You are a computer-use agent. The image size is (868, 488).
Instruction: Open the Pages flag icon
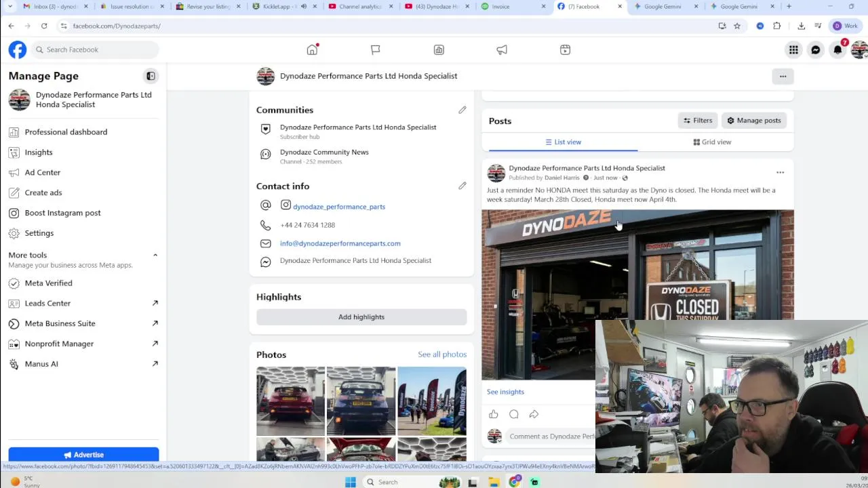coord(375,49)
